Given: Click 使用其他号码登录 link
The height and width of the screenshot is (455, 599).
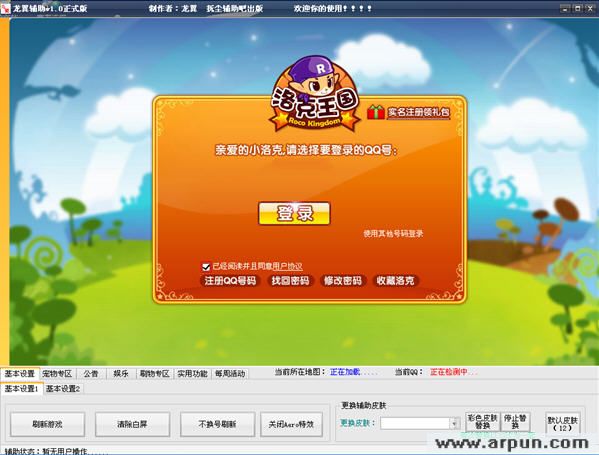Looking at the screenshot, I should pos(393,233).
